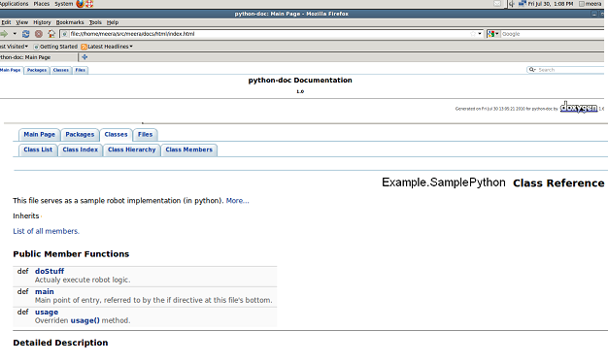This screenshot has height=364, width=608.
Task: Click the red stop loading icon
Action: pos(39,34)
